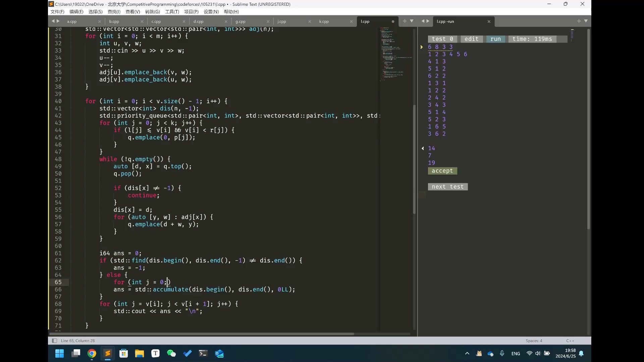Open the Windows Start menu
The image size is (644, 362).
point(60,354)
